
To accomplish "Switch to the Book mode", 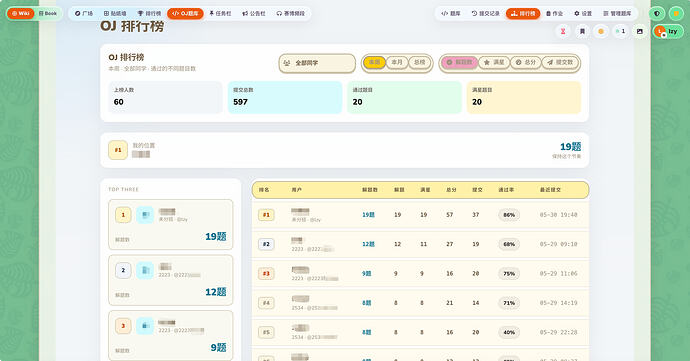I will 48,14.
